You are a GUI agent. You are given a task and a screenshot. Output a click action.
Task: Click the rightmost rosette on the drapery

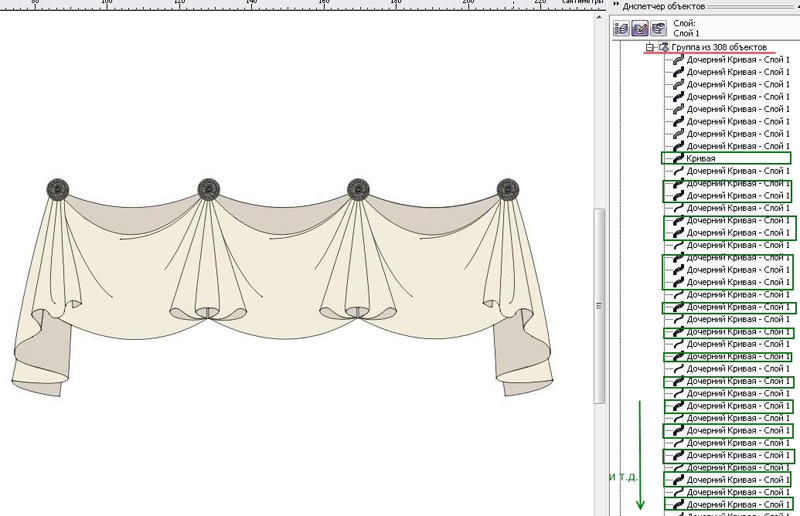point(508,189)
